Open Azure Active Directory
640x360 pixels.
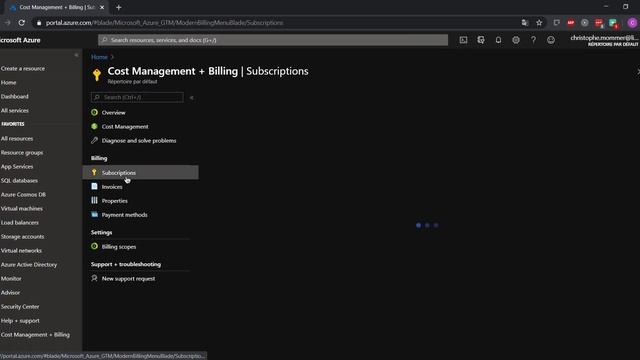[29, 264]
